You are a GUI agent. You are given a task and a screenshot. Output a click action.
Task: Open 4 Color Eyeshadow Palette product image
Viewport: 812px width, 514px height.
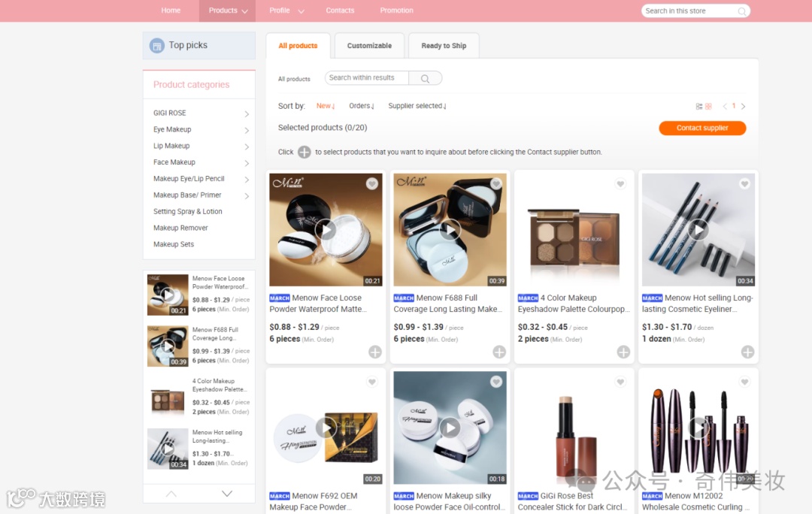point(574,230)
